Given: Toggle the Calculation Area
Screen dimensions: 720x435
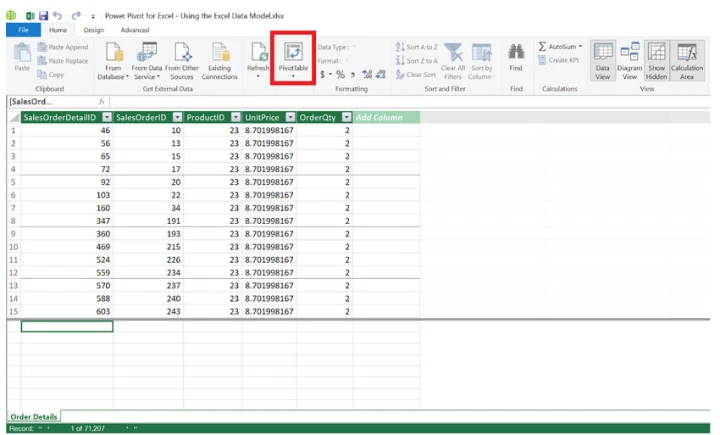Looking at the screenshot, I should (687, 61).
